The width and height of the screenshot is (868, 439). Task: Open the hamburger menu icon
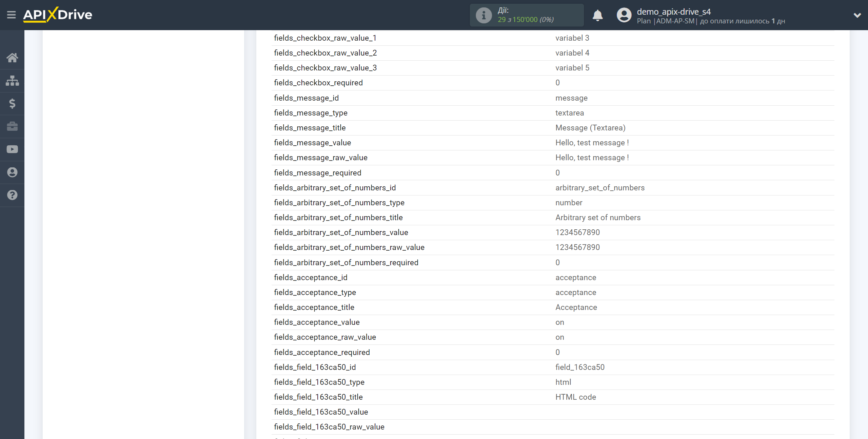pos(11,15)
